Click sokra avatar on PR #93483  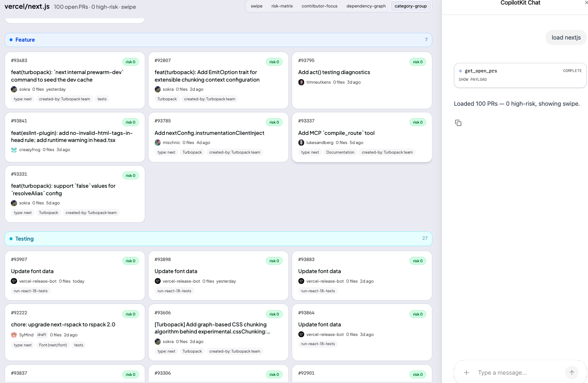pyautogui.click(x=14, y=90)
